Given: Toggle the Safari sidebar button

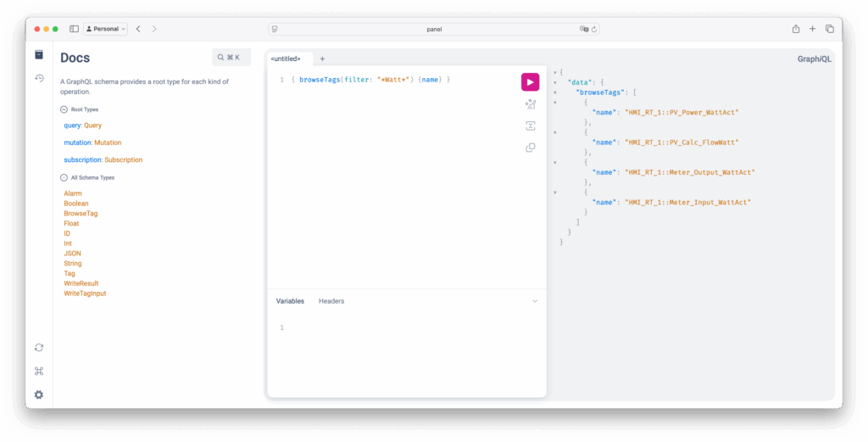Looking at the screenshot, I should click(74, 29).
